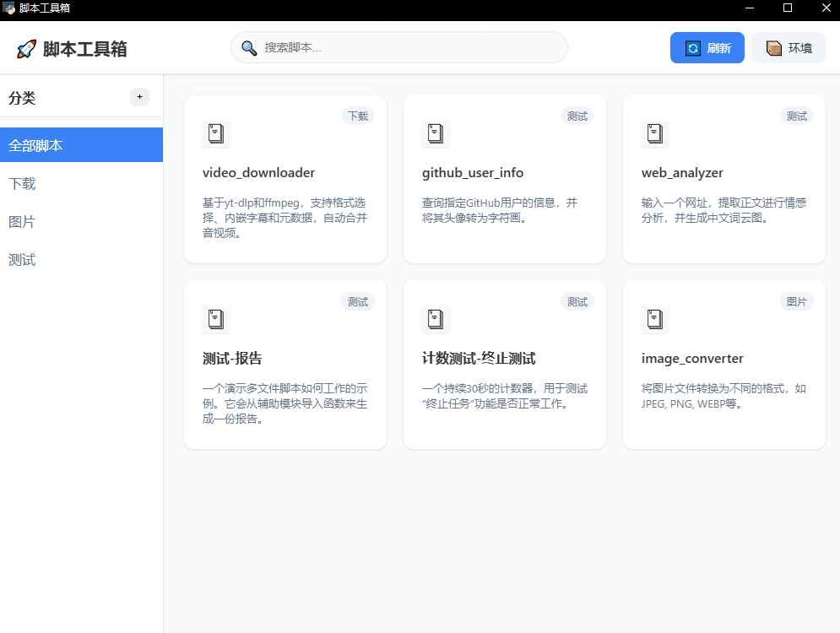This screenshot has width=840, height=633.
Task: Click the refresh icon inside the 刷新 button
Action: pos(691,47)
